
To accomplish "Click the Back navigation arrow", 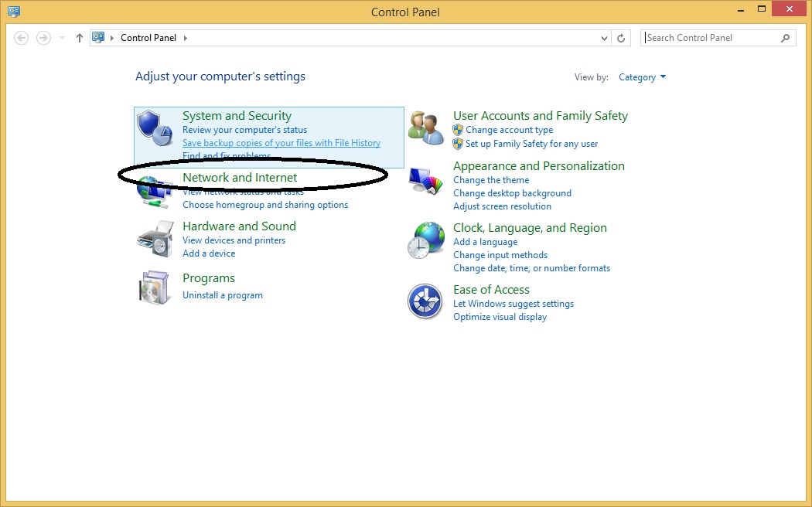I will (x=21, y=38).
